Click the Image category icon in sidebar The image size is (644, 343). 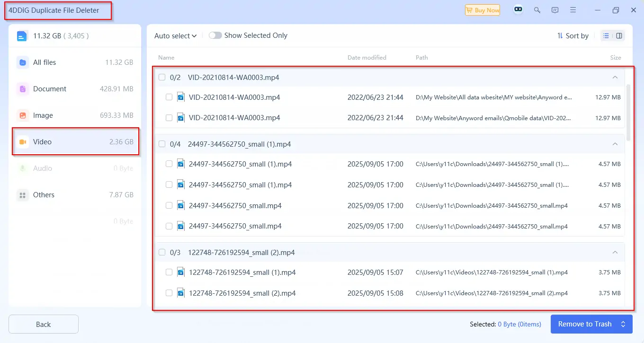tap(22, 115)
